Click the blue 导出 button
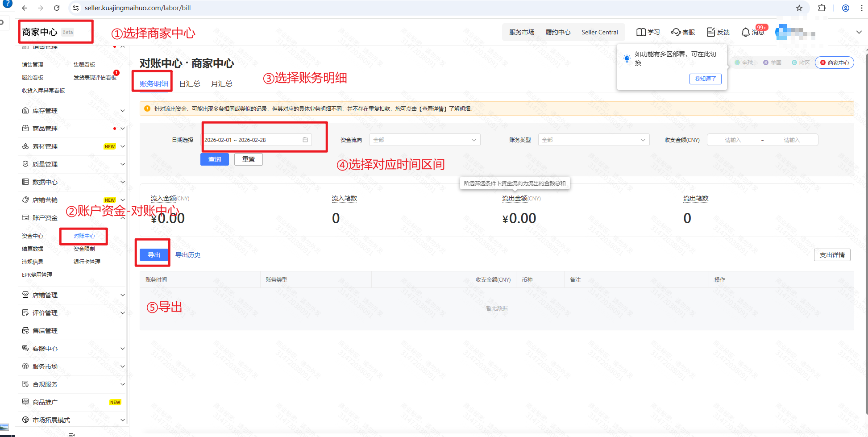The width and height of the screenshot is (868, 437). [154, 255]
